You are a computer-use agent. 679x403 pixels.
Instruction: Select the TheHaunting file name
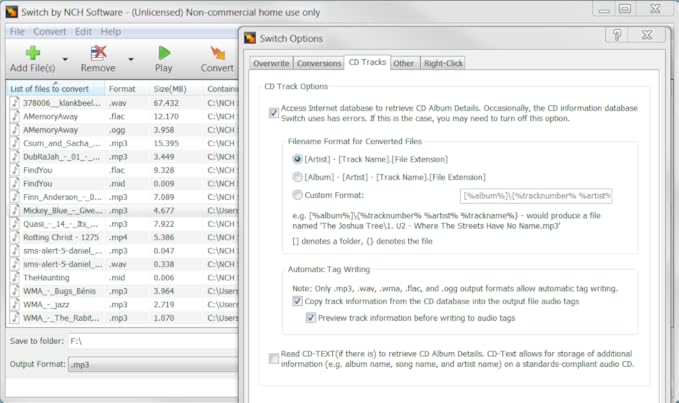coord(46,277)
